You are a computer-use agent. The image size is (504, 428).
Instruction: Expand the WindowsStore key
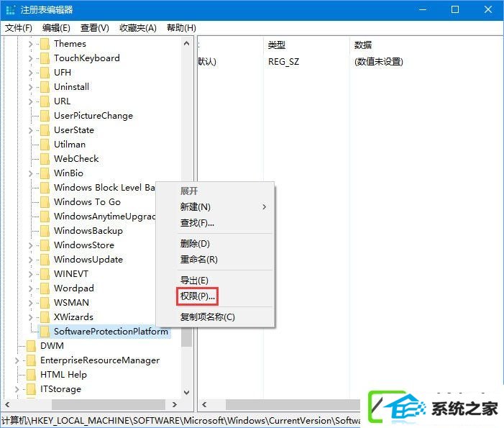[x=30, y=245]
